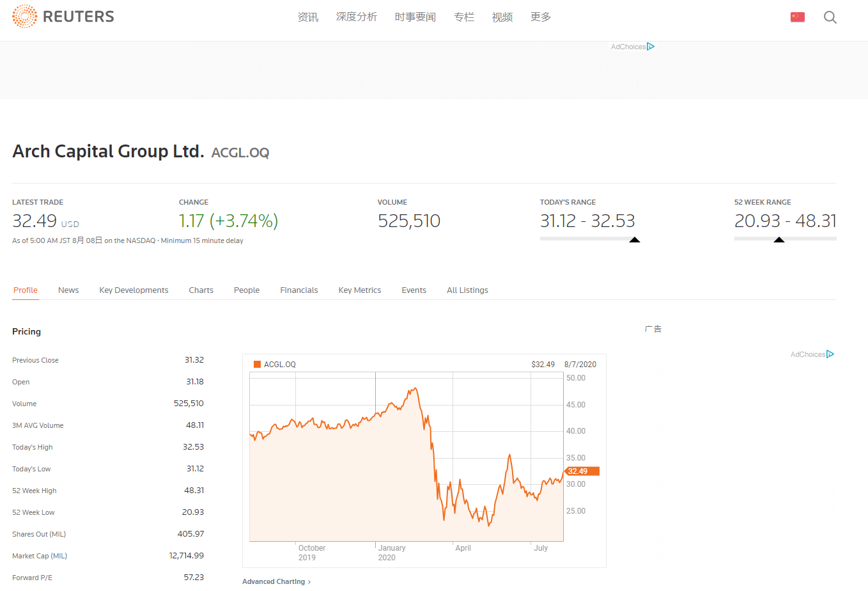
Task: Click the 52 Week High label
Action: tap(35, 491)
